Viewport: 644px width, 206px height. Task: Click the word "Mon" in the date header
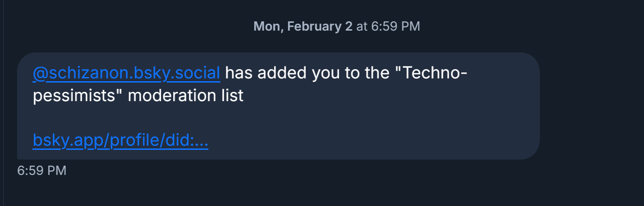tap(267, 26)
